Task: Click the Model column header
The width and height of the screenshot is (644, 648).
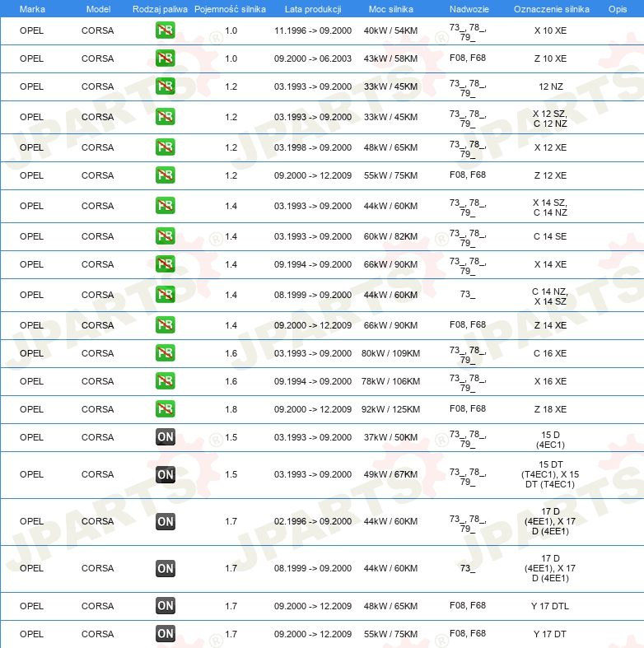Action: tap(98, 9)
